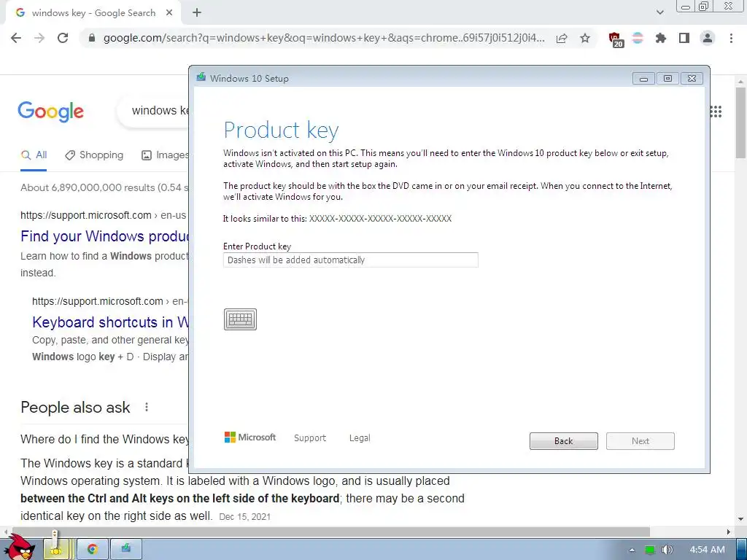Click the Back button in Setup

(x=564, y=441)
